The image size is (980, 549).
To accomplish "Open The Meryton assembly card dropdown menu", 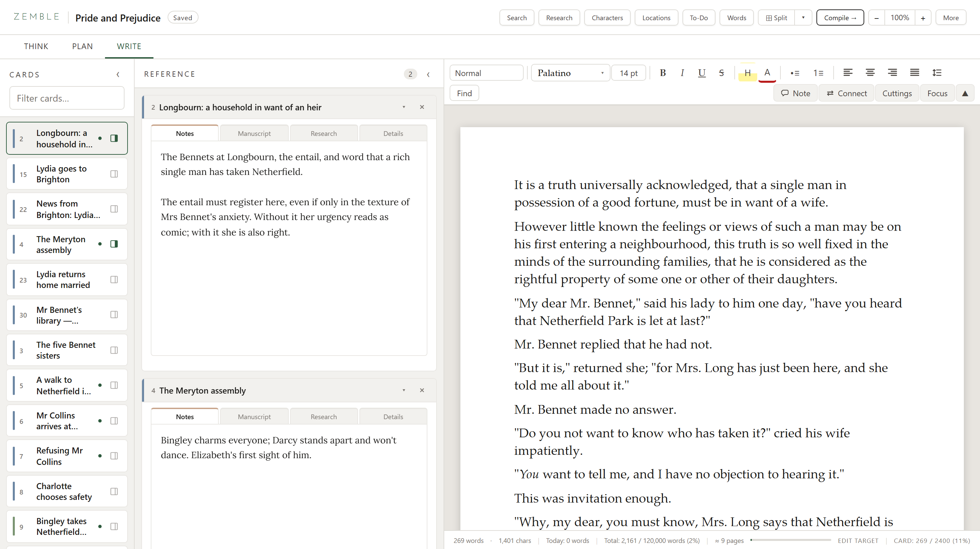I will point(404,391).
